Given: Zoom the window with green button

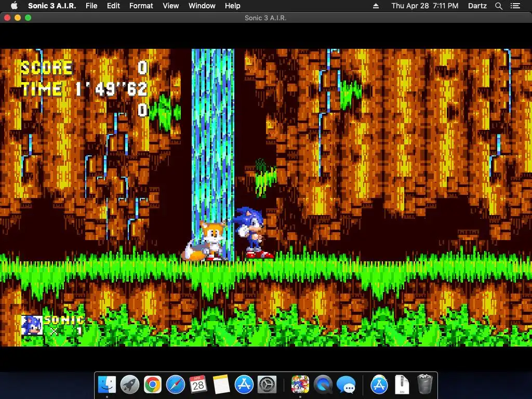Looking at the screenshot, I should click(x=28, y=18).
